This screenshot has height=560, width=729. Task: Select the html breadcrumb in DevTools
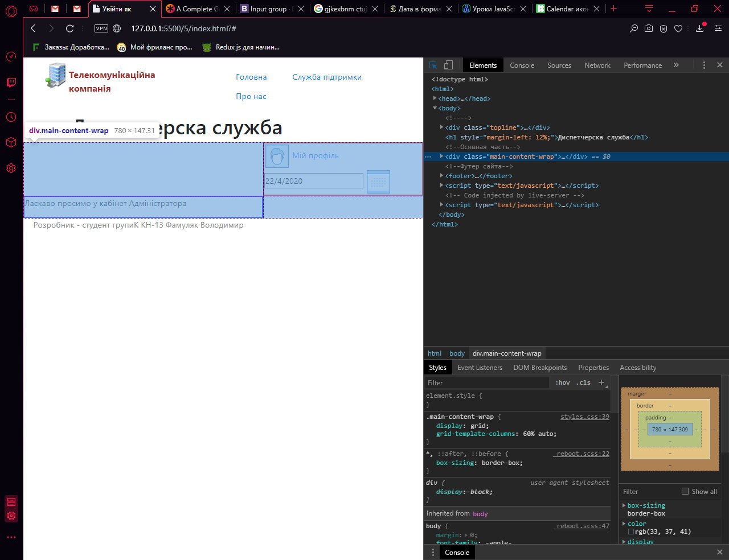[435, 353]
